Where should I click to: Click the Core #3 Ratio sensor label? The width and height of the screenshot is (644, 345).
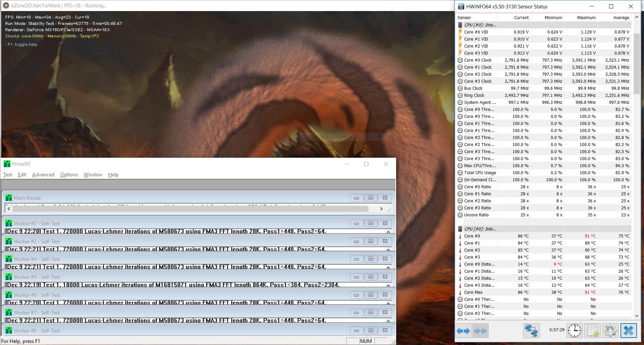point(477,208)
